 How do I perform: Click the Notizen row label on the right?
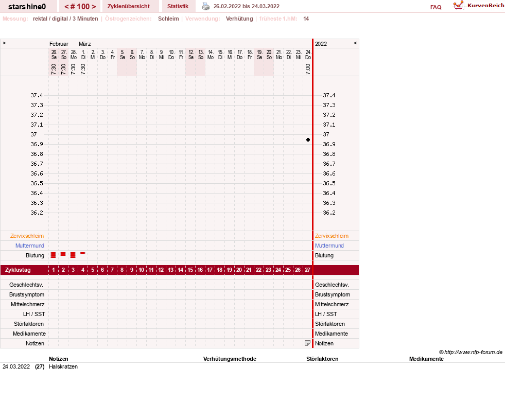(324, 343)
